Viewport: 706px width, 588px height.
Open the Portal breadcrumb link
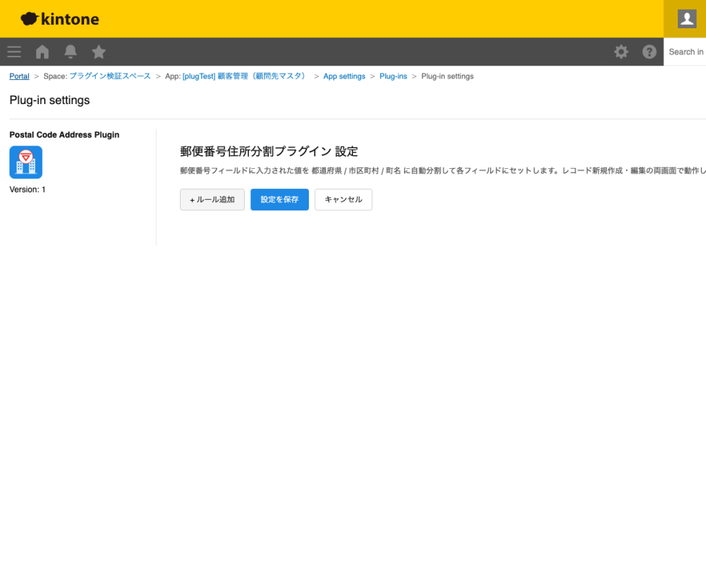[x=19, y=76]
